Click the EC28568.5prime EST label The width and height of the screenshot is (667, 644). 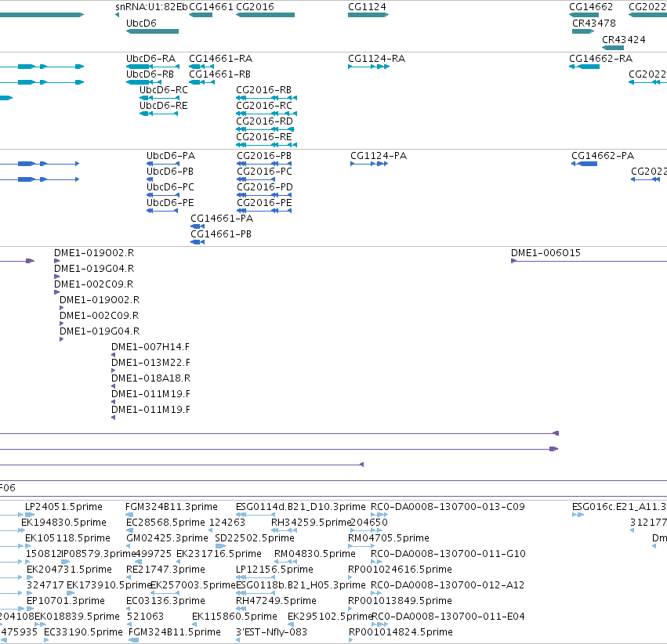coord(165,523)
